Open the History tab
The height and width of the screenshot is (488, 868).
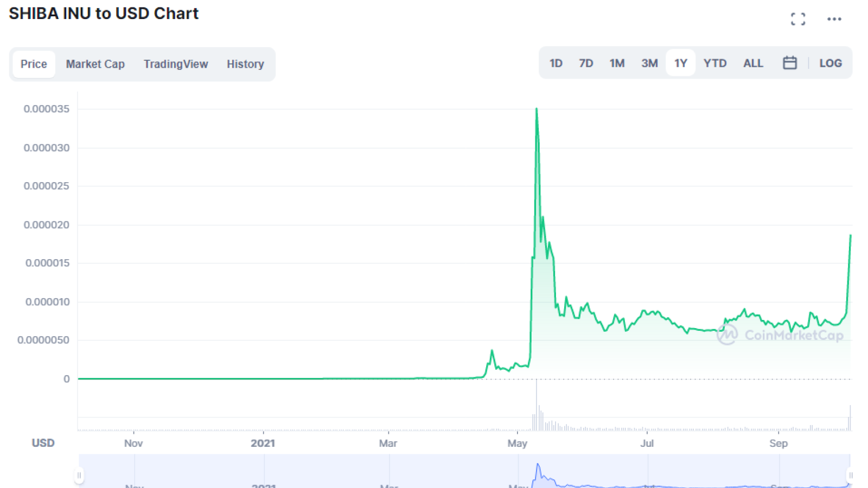click(245, 64)
